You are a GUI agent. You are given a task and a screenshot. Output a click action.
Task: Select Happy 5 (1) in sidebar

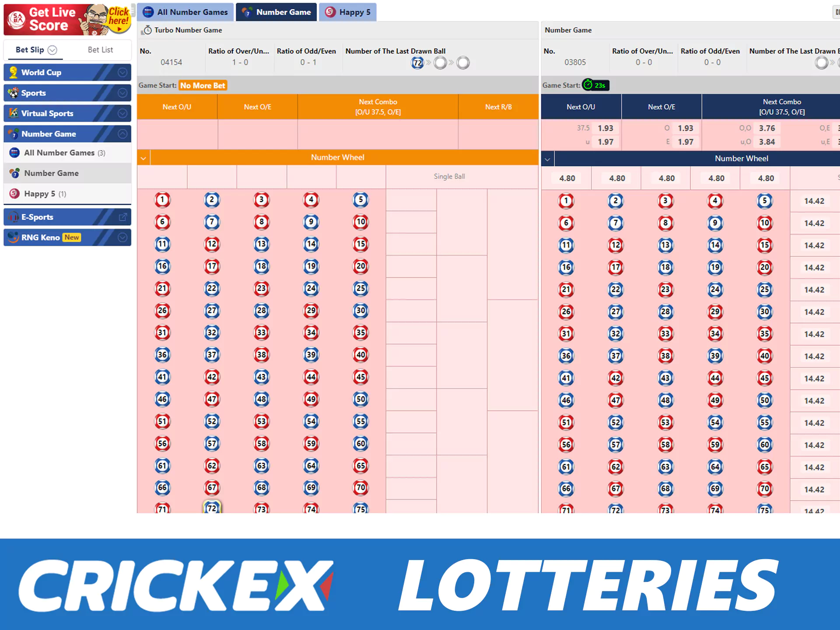click(x=67, y=193)
